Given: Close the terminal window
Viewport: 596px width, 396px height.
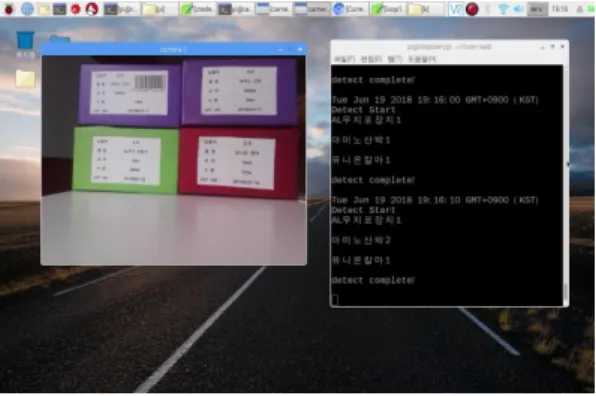Looking at the screenshot, I should [563, 47].
